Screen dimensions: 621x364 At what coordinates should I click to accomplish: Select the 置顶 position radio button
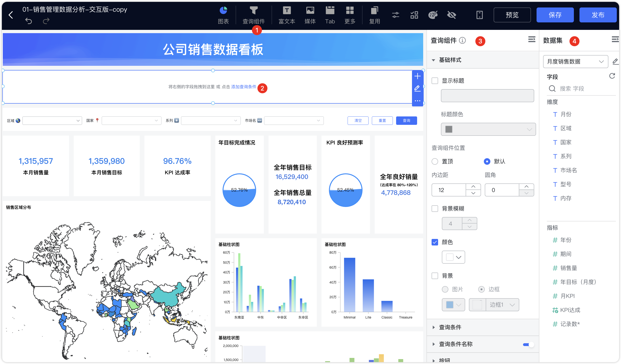435,161
